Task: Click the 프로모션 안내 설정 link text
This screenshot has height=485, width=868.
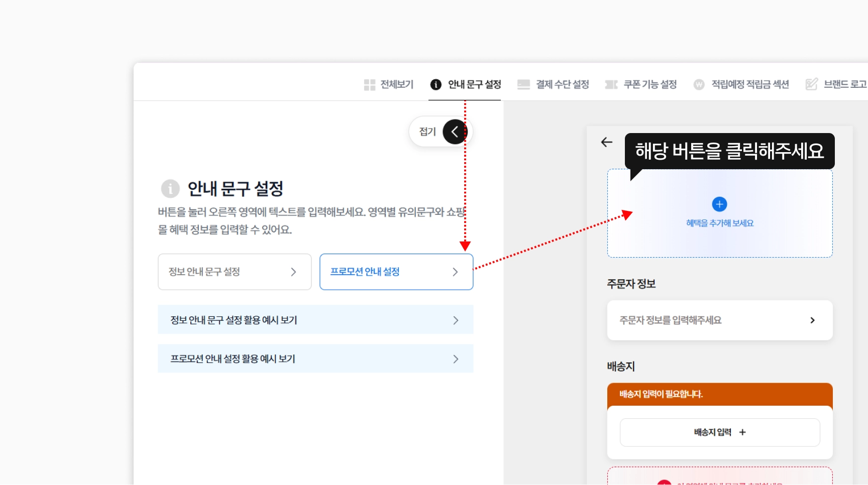Action: pyautogui.click(x=365, y=272)
